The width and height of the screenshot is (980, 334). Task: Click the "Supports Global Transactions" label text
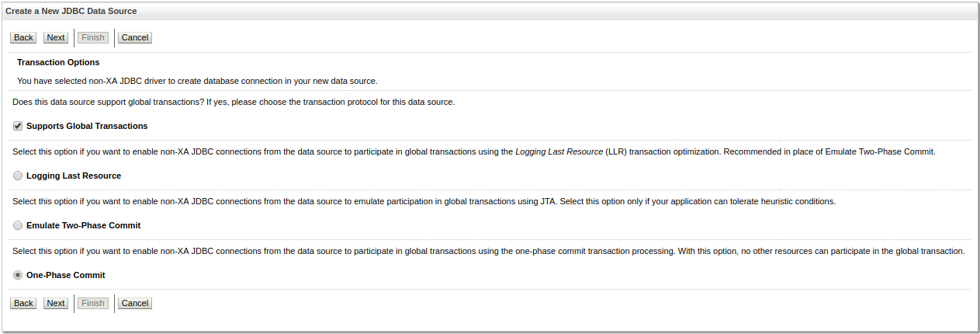tap(87, 126)
